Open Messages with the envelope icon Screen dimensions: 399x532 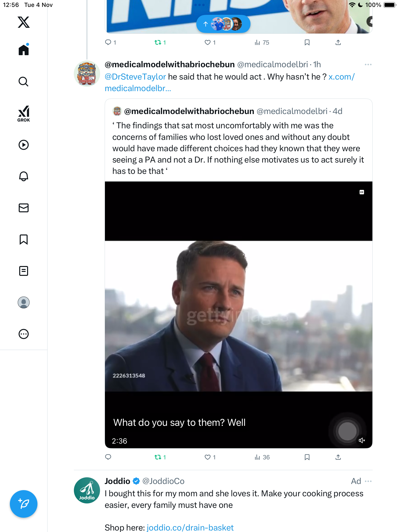point(24,208)
